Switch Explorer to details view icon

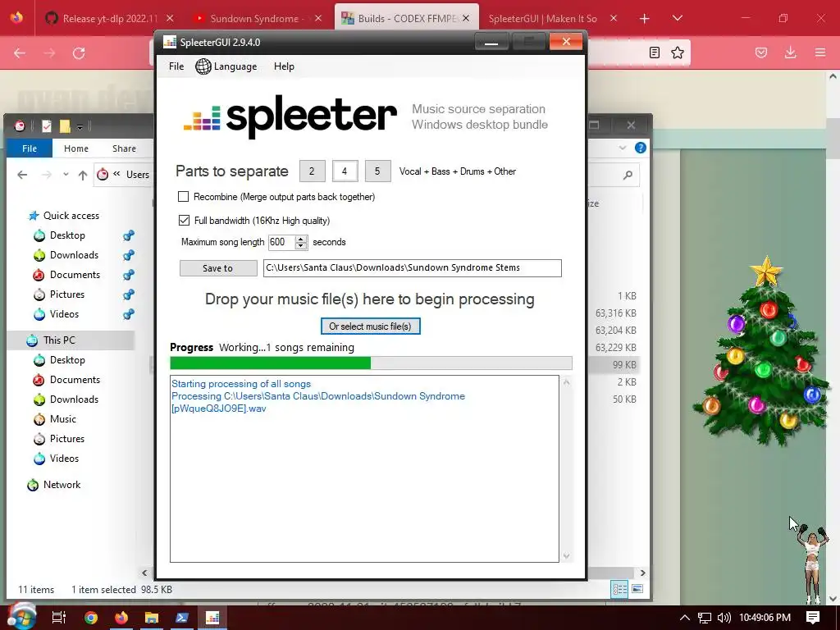[620, 589]
